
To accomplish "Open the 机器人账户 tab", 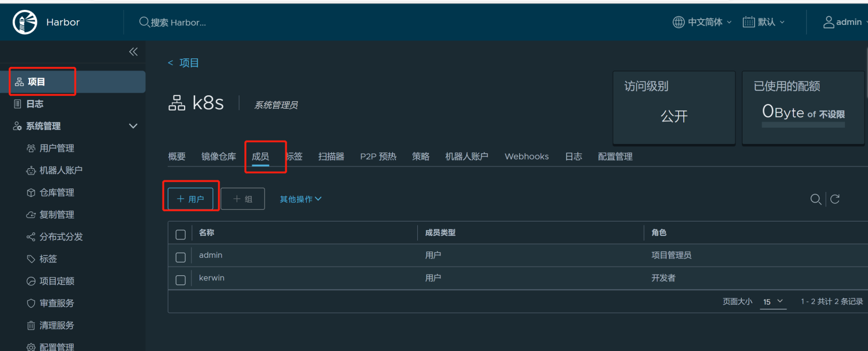I will click(467, 156).
